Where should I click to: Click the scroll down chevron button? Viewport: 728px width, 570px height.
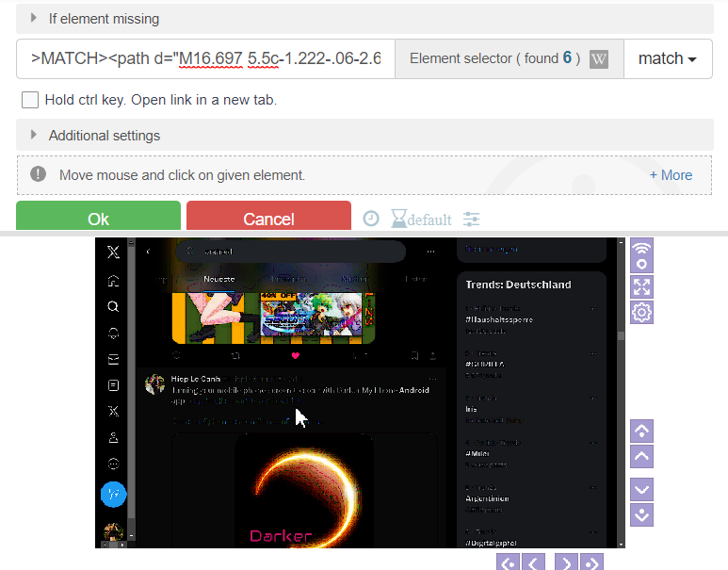[x=641, y=489]
